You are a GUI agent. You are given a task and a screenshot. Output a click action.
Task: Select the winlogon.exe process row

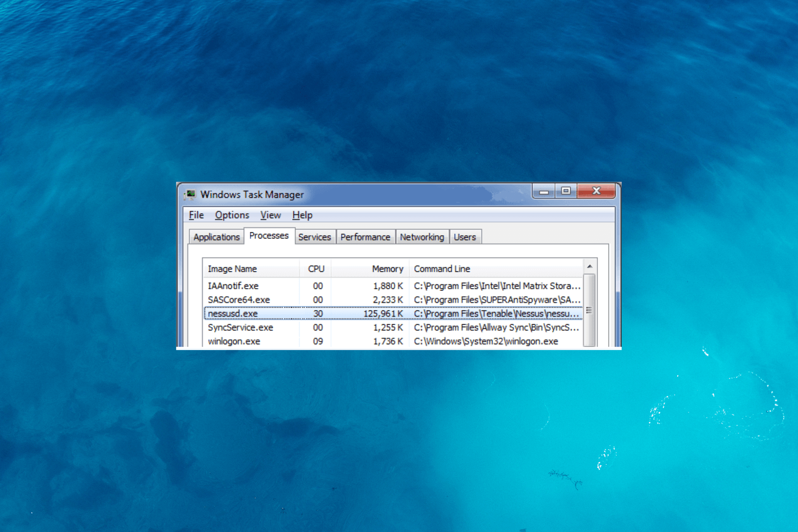(x=393, y=341)
